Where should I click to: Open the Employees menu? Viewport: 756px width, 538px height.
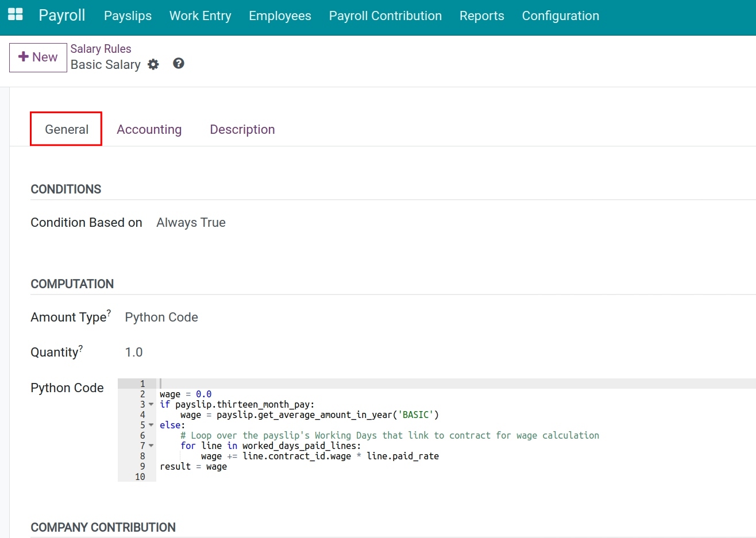pos(280,16)
